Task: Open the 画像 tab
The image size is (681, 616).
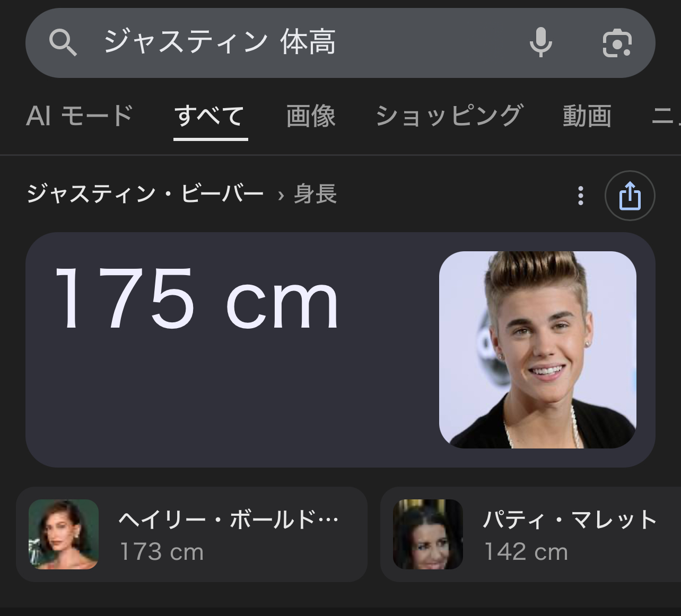Action: click(311, 116)
